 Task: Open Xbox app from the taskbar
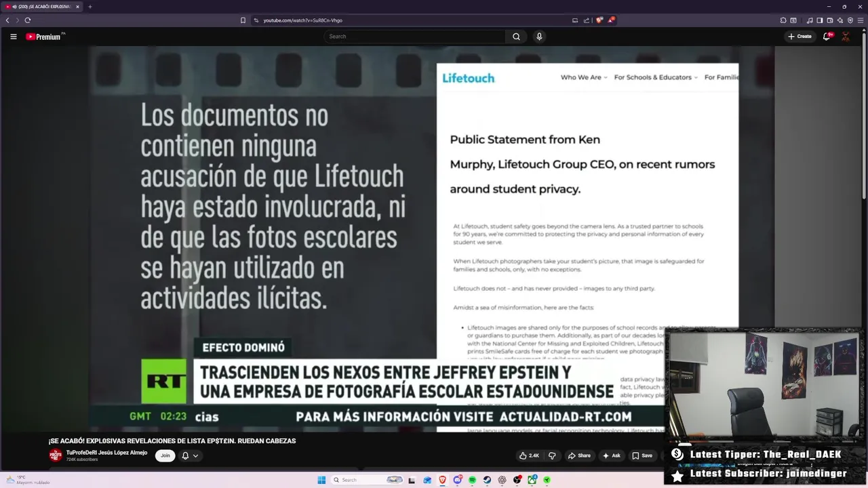point(532,480)
